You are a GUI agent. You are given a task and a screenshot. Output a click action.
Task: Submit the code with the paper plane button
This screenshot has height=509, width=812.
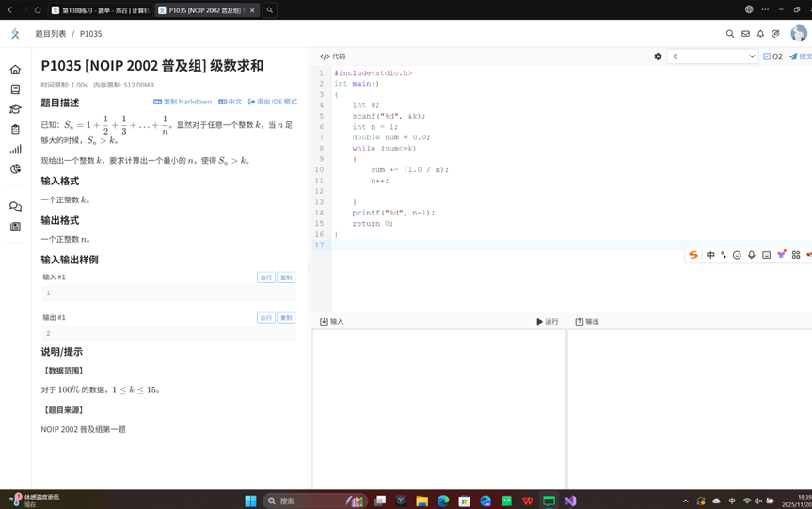pos(801,56)
